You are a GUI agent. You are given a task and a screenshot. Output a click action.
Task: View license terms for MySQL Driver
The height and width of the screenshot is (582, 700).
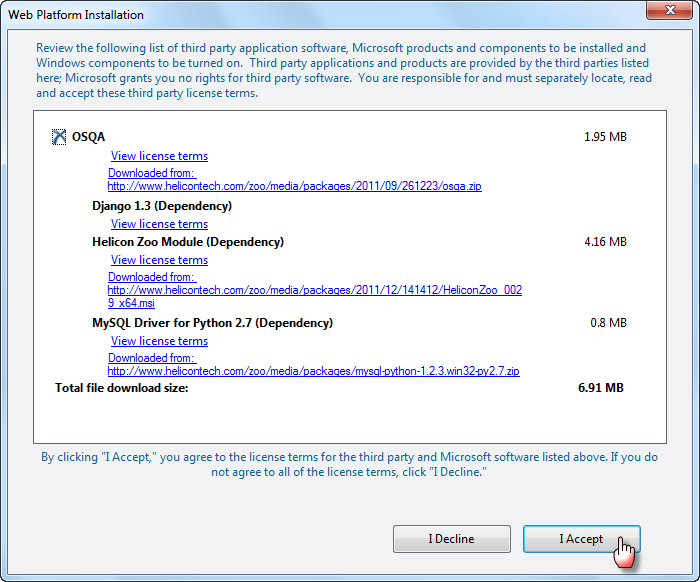(159, 341)
